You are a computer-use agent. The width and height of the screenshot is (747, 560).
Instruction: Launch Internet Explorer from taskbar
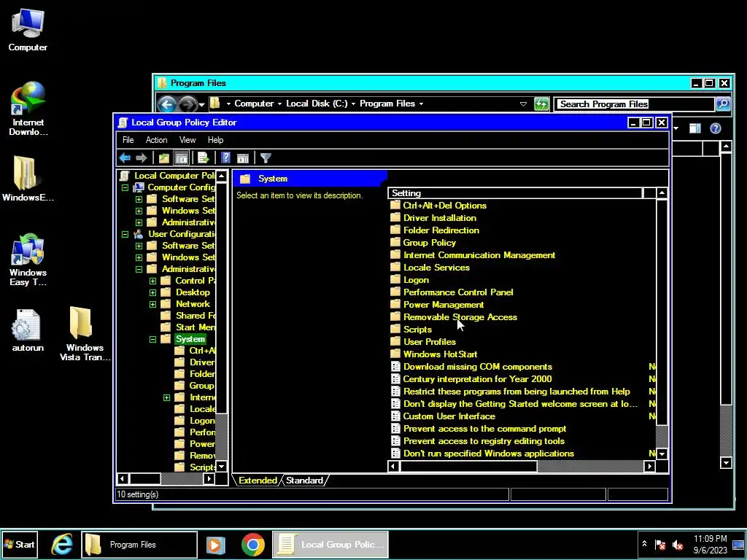[x=62, y=544]
